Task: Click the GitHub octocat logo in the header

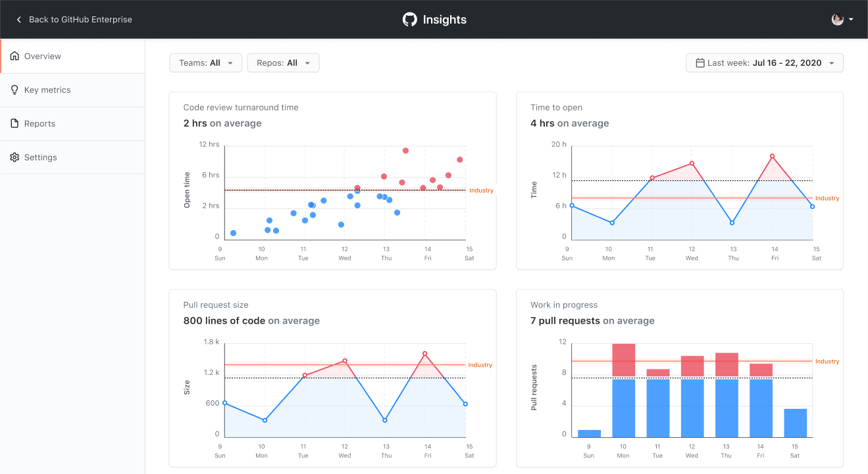Action: (x=409, y=19)
